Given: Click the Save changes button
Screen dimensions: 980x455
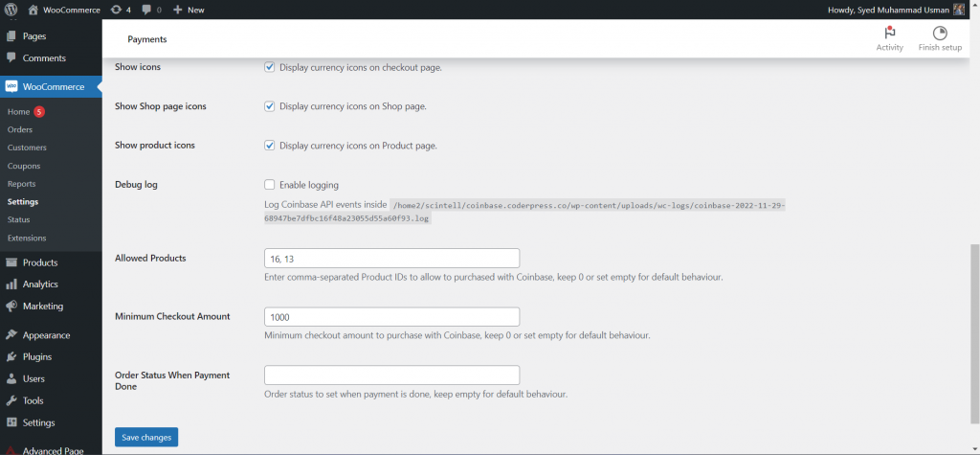Looking at the screenshot, I should click(146, 437).
